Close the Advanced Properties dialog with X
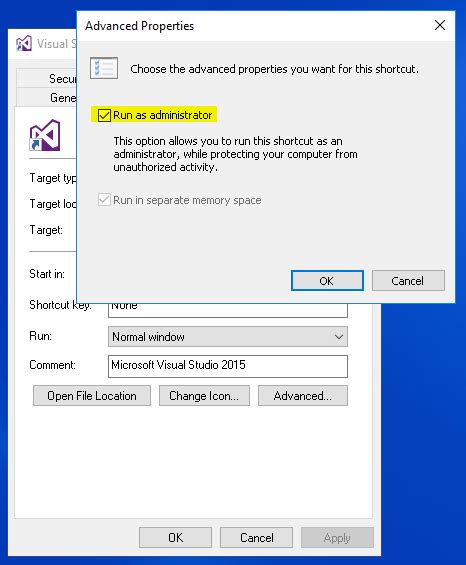This screenshot has height=565, width=466. click(440, 25)
